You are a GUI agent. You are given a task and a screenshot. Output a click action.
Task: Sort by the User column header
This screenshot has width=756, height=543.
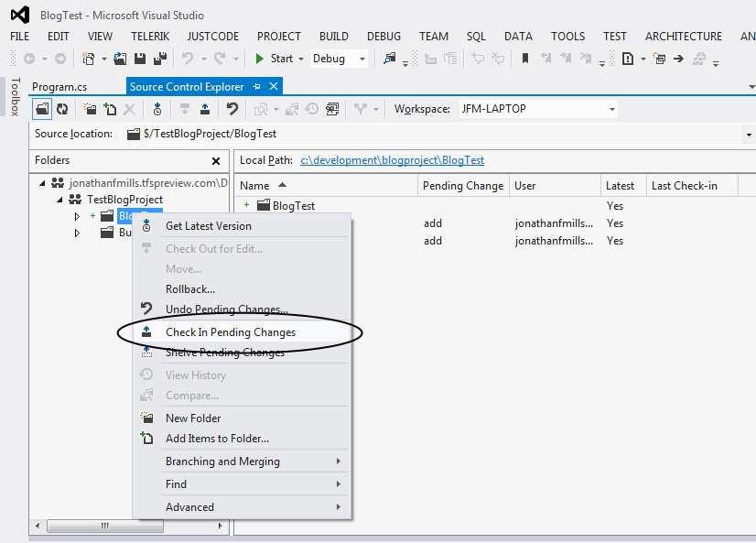(555, 186)
